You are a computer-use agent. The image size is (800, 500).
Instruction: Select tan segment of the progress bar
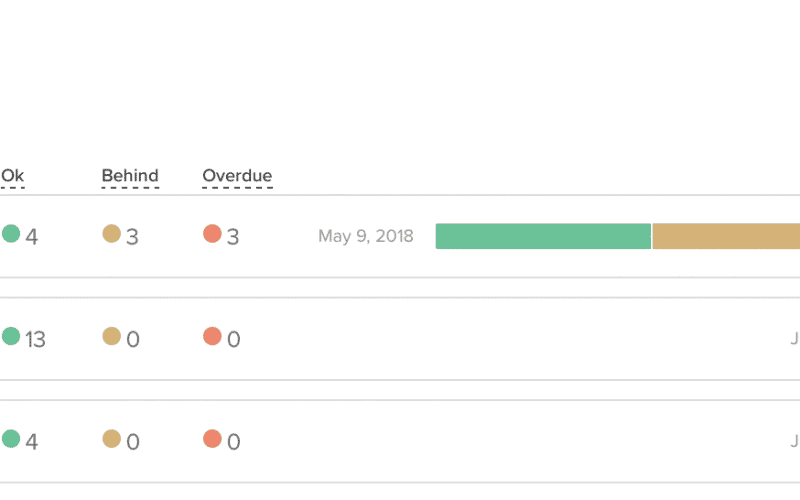(726, 236)
